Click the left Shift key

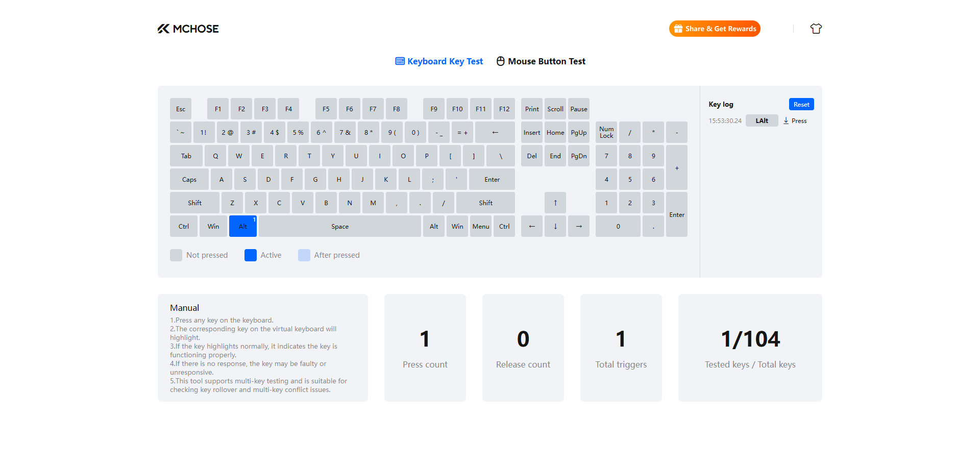[194, 203]
